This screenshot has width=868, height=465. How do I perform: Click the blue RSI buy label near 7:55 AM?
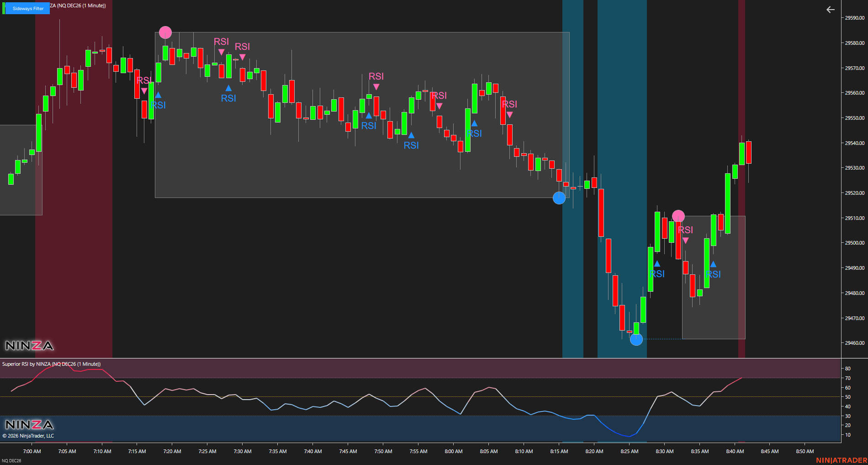(x=411, y=145)
